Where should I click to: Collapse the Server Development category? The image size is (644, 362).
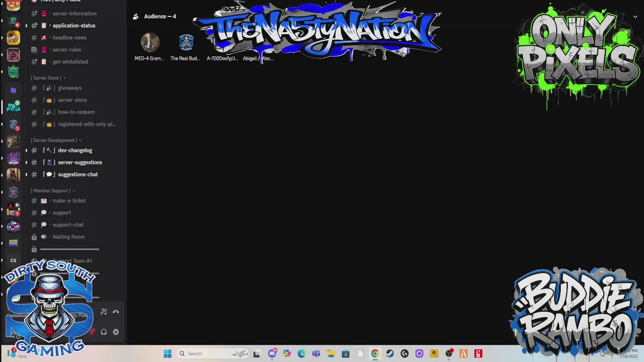coord(56,140)
